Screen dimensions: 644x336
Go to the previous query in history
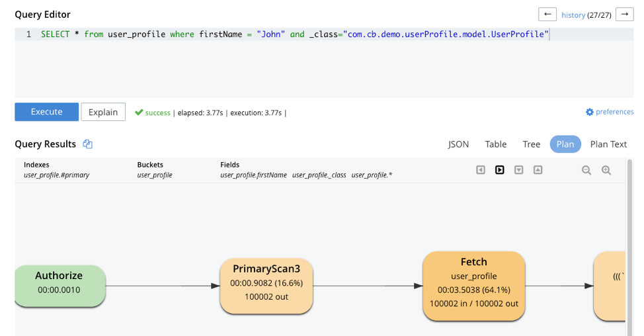(547, 15)
